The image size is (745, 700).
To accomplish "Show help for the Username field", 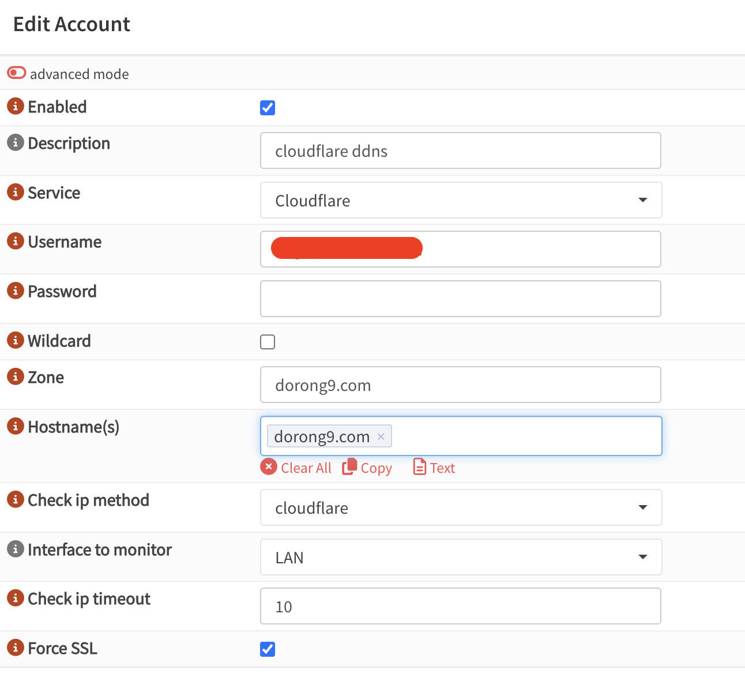I will point(16,242).
